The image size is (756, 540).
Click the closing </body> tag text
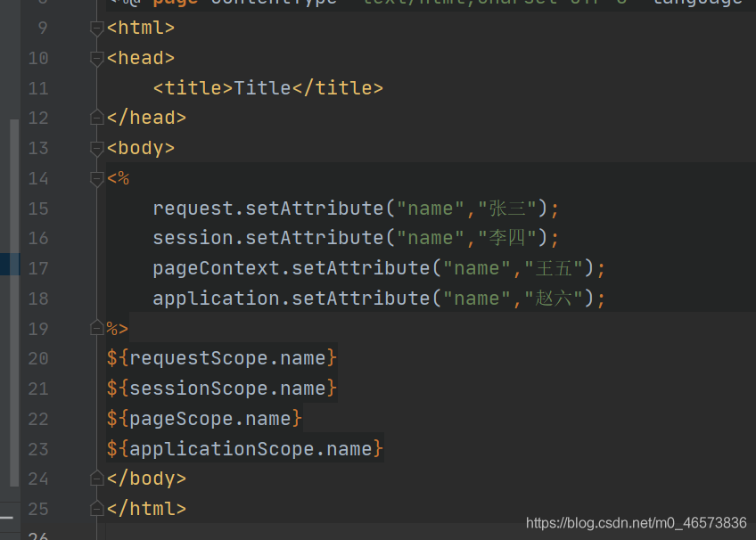[146, 479]
